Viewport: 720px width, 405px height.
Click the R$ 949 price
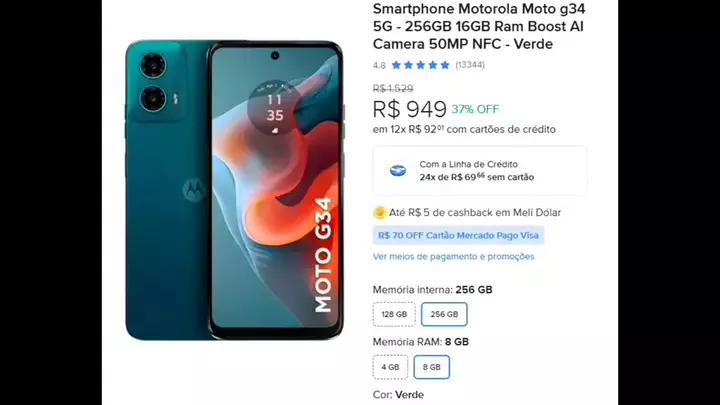[410, 109]
